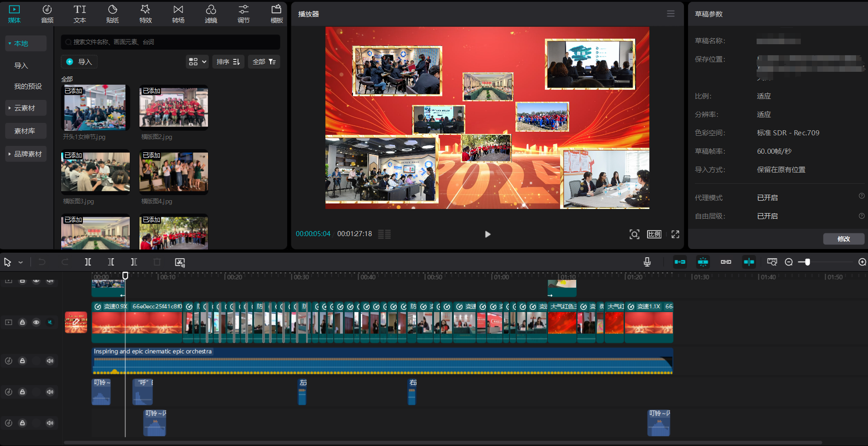
Task: Click the 模板 templates tab icon
Action: (x=276, y=9)
